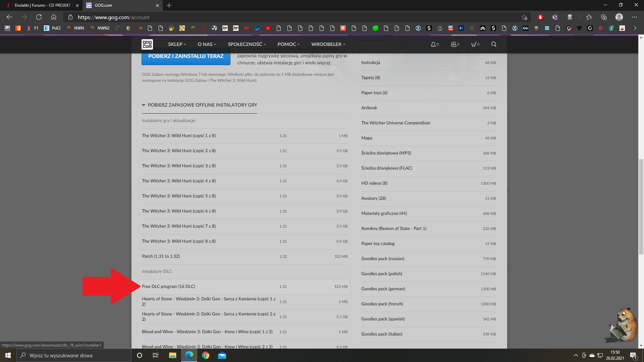Image resolution: width=644 pixels, height=362 pixels.
Task: Click the Windows Start button
Action: pyautogui.click(x=8, y=355)
